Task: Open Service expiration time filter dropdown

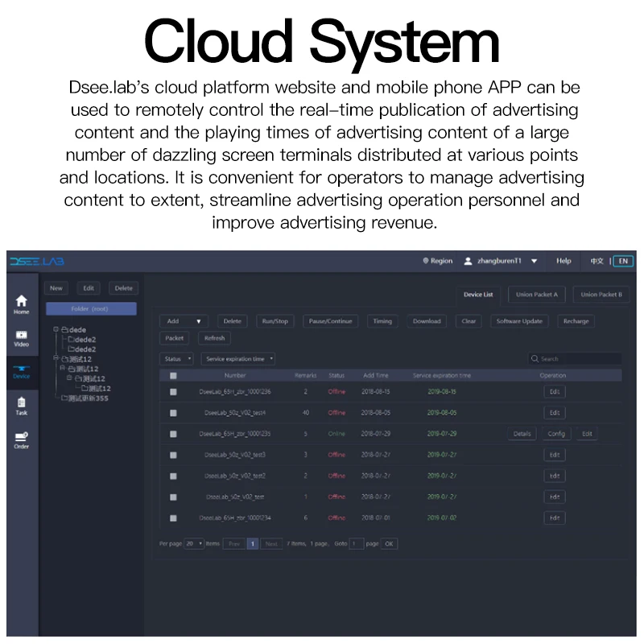Action: (x=237, y=359)
